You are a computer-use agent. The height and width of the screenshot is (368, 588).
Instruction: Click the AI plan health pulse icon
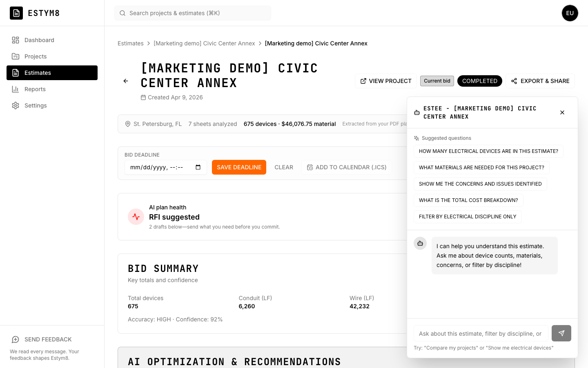136,217
